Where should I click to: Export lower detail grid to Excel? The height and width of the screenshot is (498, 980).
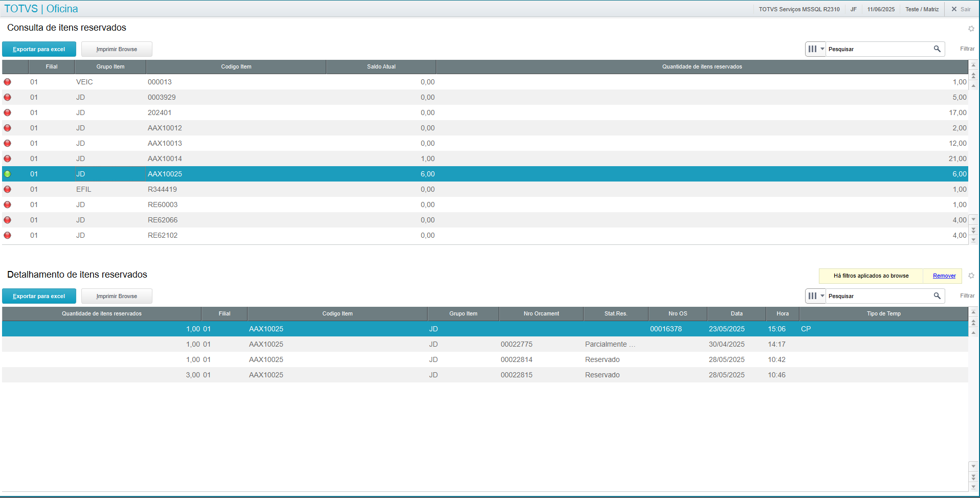(39, 296)
